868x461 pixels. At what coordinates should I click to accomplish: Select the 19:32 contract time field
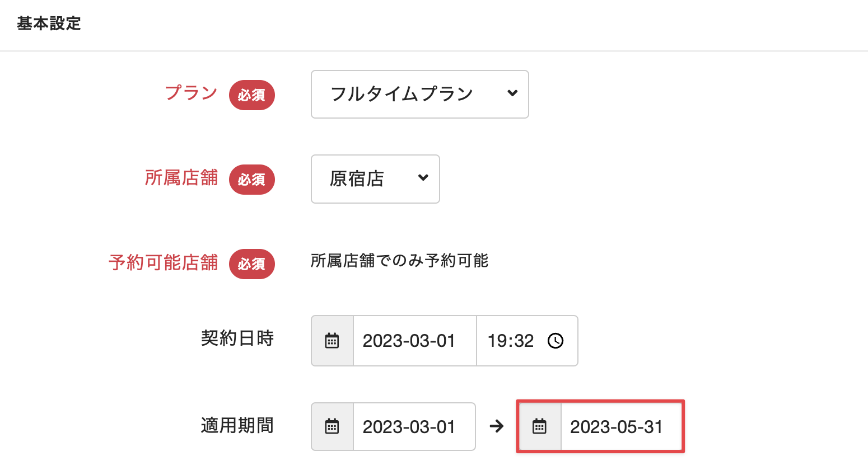point(511,341)
